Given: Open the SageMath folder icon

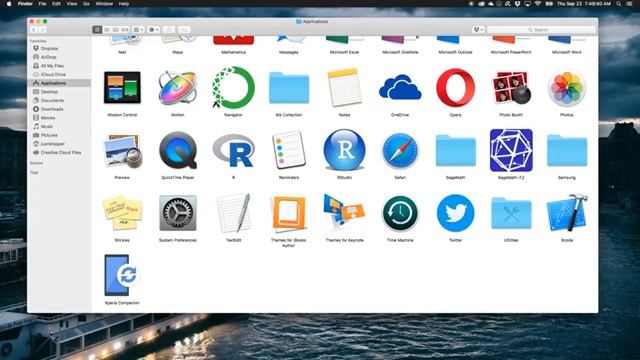Looking at the screenshot, I should [456, 151].
